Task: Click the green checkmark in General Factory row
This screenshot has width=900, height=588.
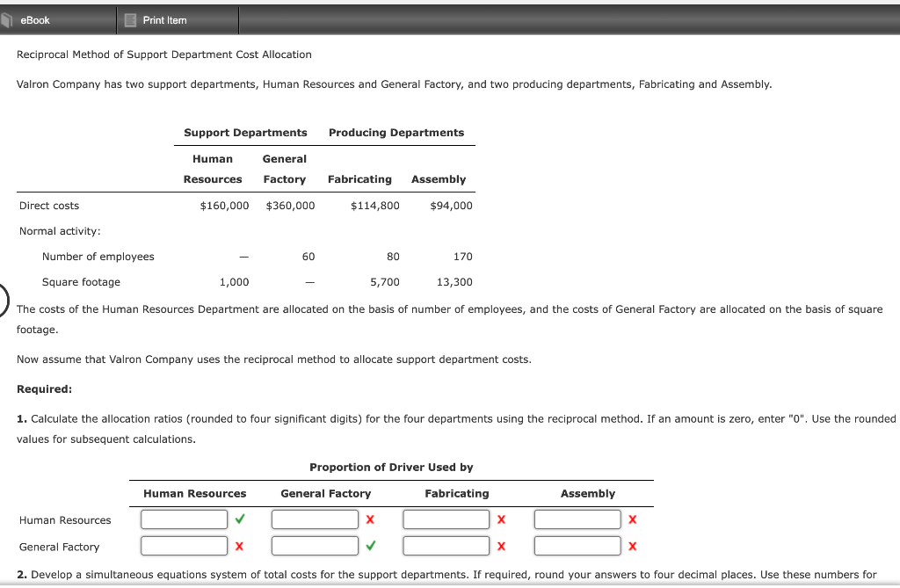Action: coord(369,546)
